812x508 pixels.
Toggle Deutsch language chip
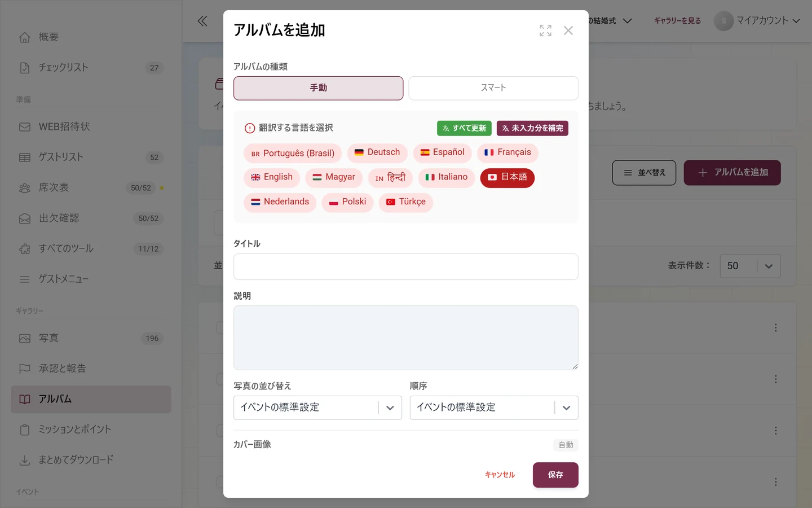click(377, 153)
